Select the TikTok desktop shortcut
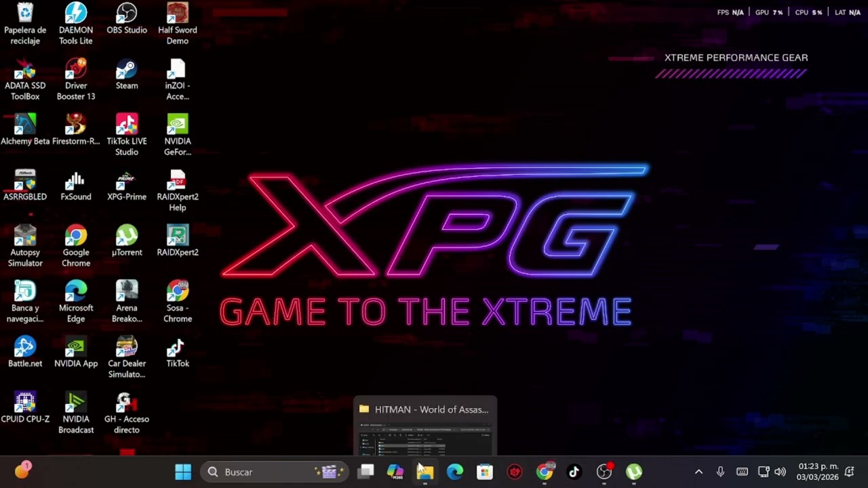868x488 pixels. point(178,352)
